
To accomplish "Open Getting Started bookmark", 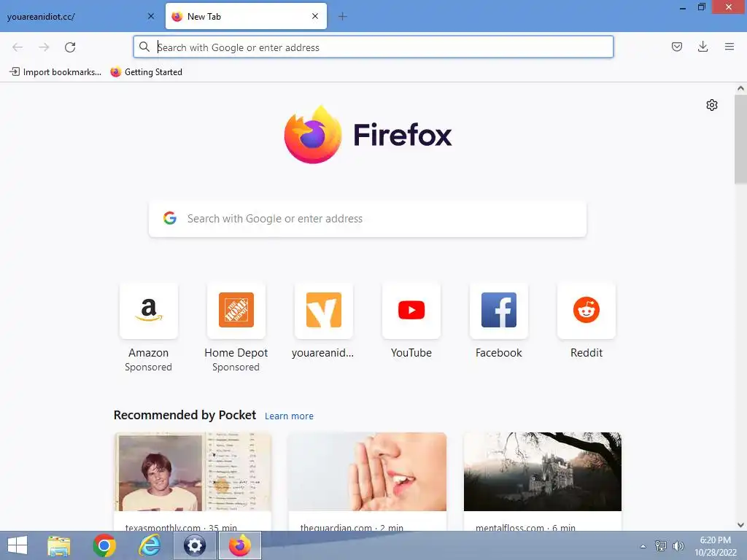I will tap(146, 72).
